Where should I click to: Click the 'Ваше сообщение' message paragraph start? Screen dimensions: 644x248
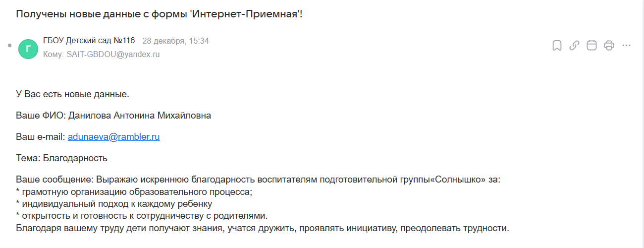(54, 180)
